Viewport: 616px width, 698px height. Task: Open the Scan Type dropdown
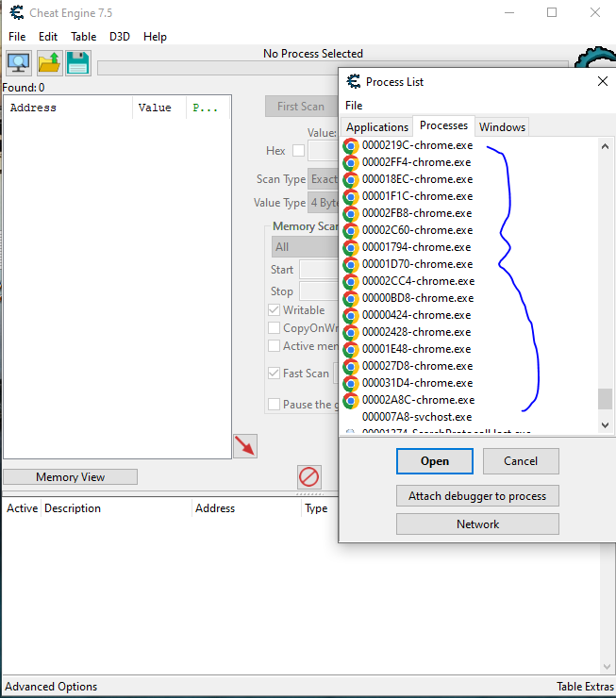point(323,179)
